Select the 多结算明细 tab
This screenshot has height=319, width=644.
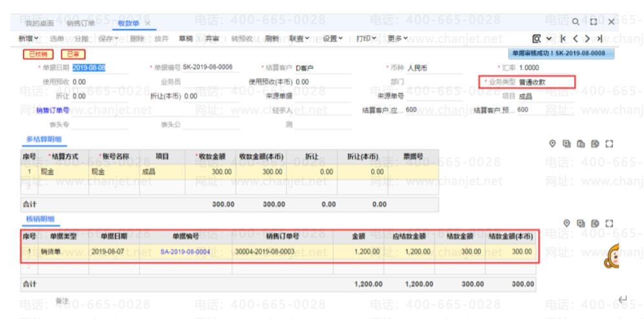[x=44, y=139]
